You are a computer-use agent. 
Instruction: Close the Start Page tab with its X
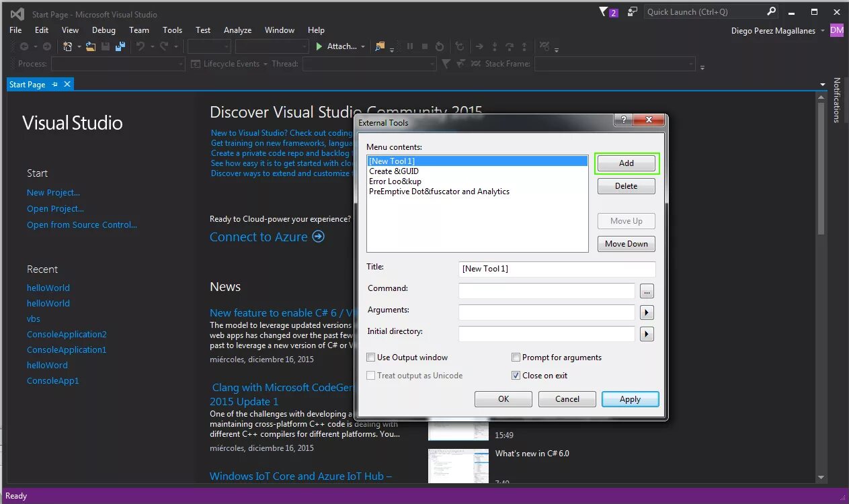click(x=67, y=84)
